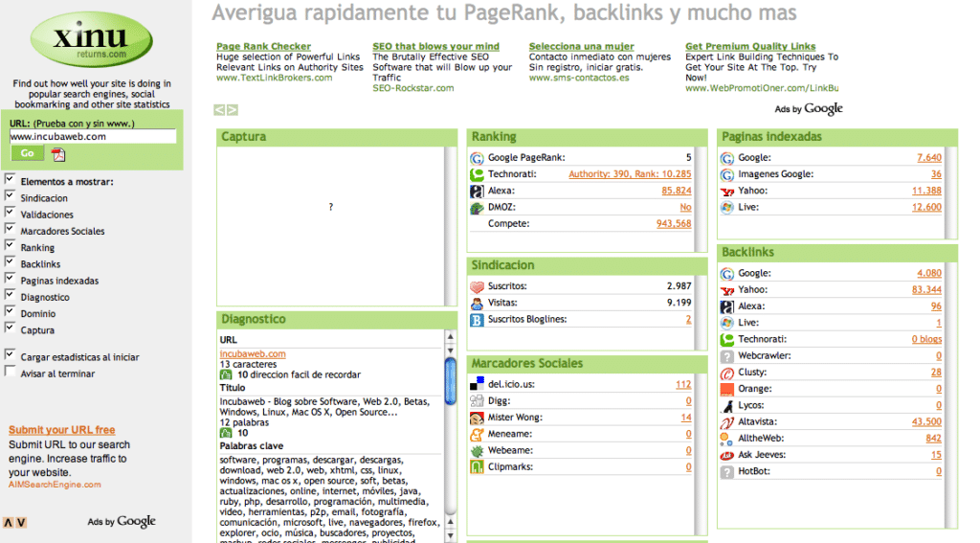Screen dimensions: 980x543
Task: Click the sidebar down arrow ad control
Action: click(21, 522)
